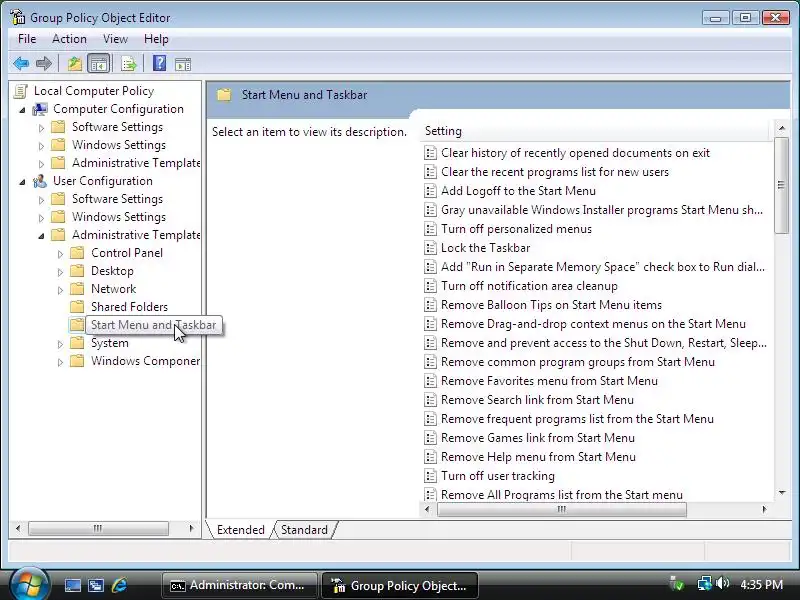Switch to Administrator Command Prompt taskbar button
The width and height of the screenshot is (800, 600).
pos(239,585)
